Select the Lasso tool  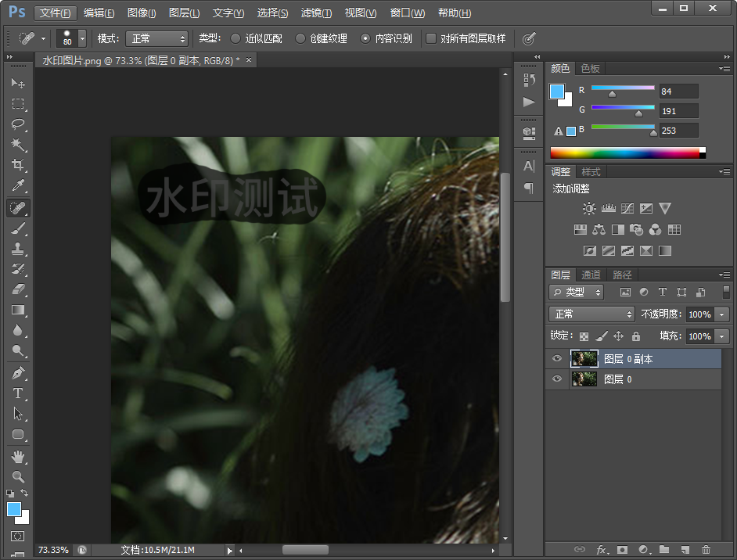pos(17,124)
